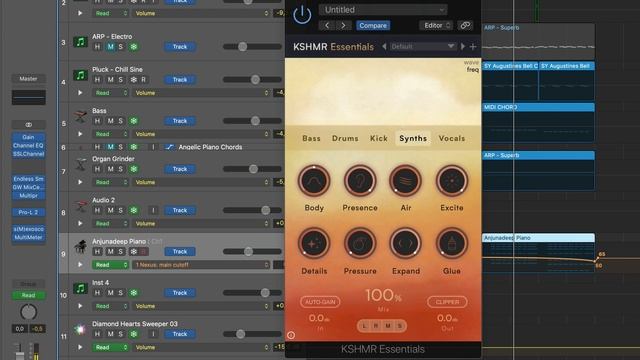Click the Body knob
640x360 pixels.
(x=314, y=181)
